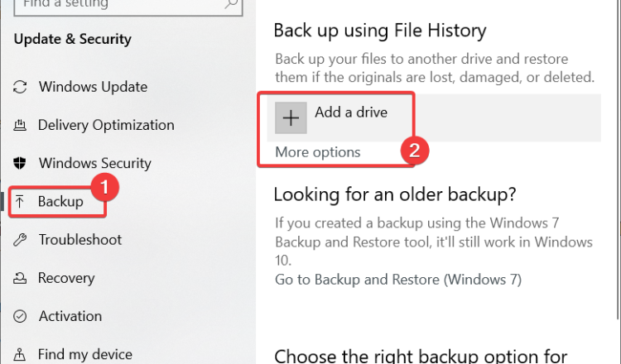The height and width of the screenshot is (364, 621).
Task: Click the Windows Security shield icon
Action: [x=21, y=164]
